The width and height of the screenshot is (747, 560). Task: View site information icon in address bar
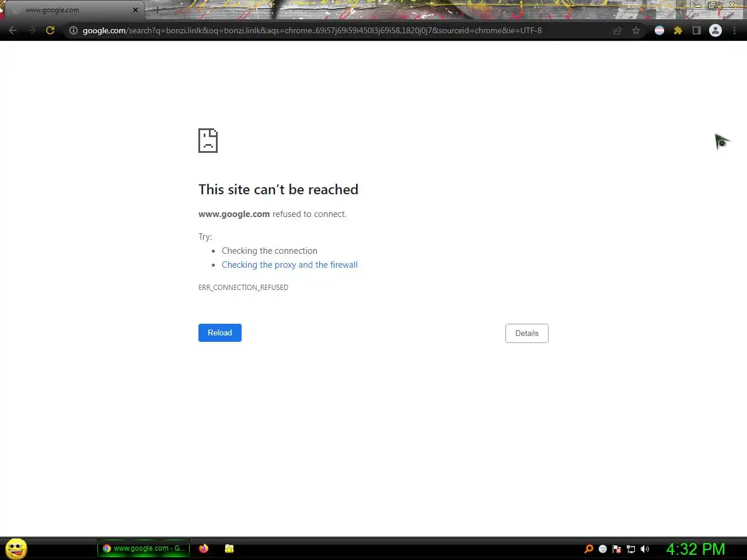coord(74,30)
